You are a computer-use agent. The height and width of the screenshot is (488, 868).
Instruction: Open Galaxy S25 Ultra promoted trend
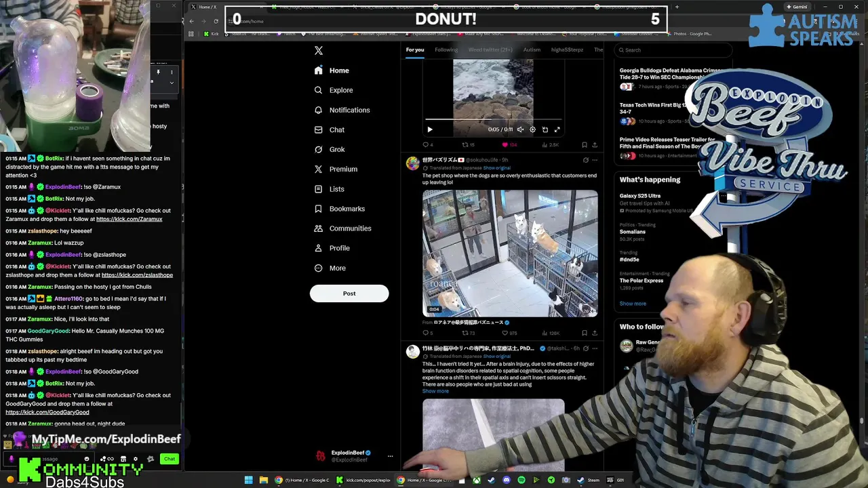639,196
